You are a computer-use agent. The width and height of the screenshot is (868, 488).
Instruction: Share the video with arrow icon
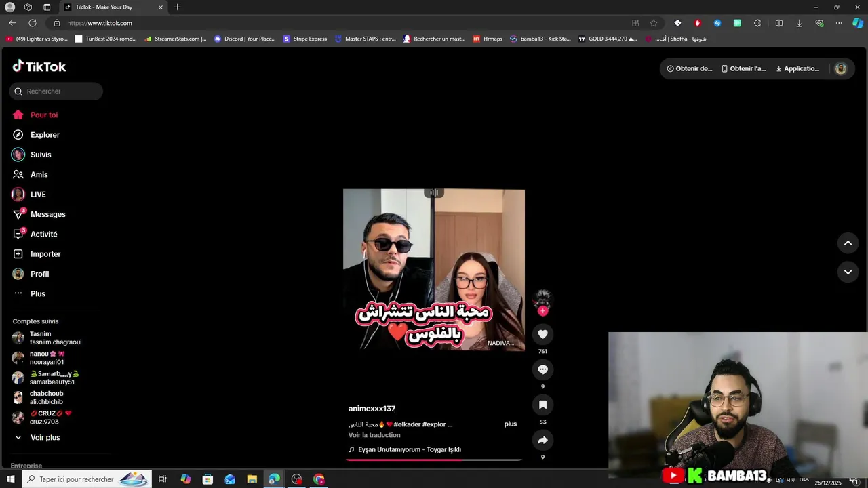(542, 440)
